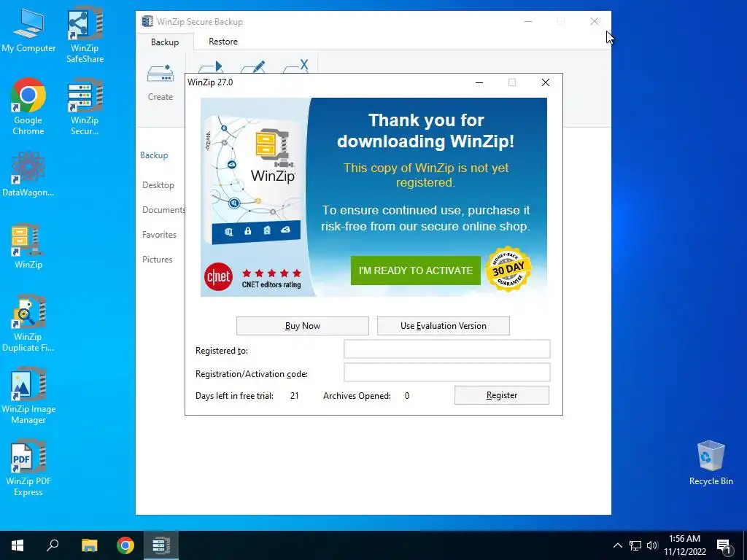
Task: Click the 30 Day money-back guarantee badge
Action: point(508,270)
